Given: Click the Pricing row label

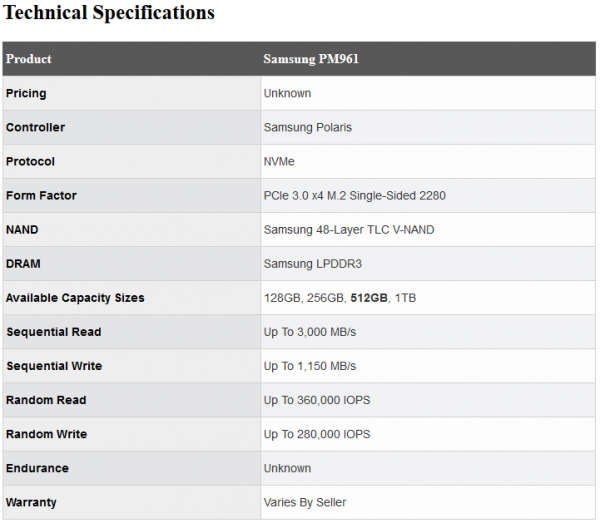Looking at the screenshot, I should click(x=26, y=93).
